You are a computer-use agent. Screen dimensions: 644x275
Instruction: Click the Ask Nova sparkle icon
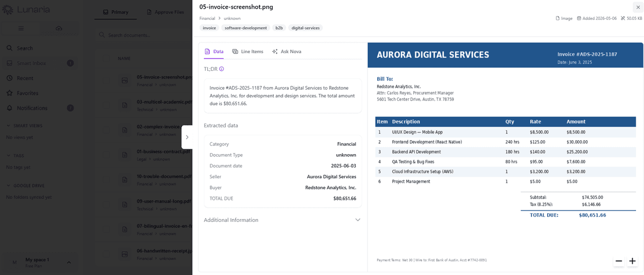(x=275, y=52)
